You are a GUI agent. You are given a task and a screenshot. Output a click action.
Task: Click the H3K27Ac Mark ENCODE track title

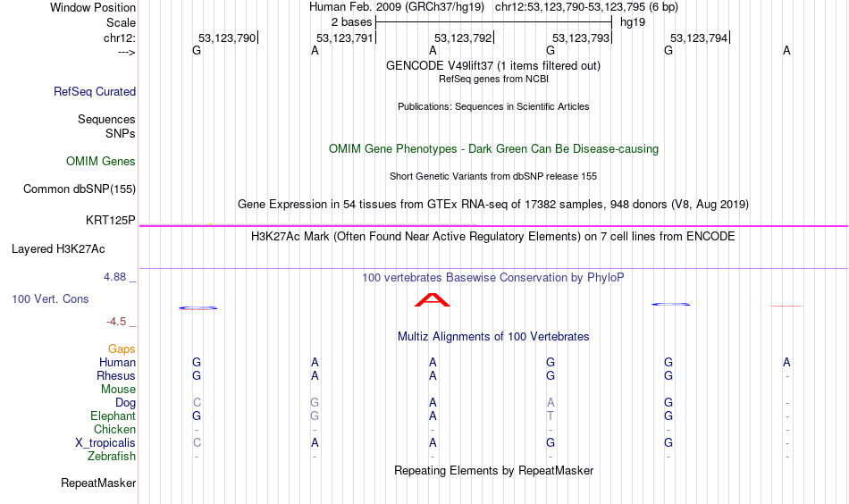tap(493, 237)
